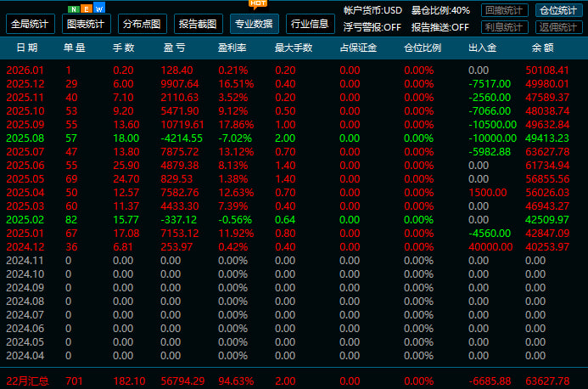Screen dimensions: 588x389
Task: Sort by 日期 column header
Action: click(x=27, y=48)
